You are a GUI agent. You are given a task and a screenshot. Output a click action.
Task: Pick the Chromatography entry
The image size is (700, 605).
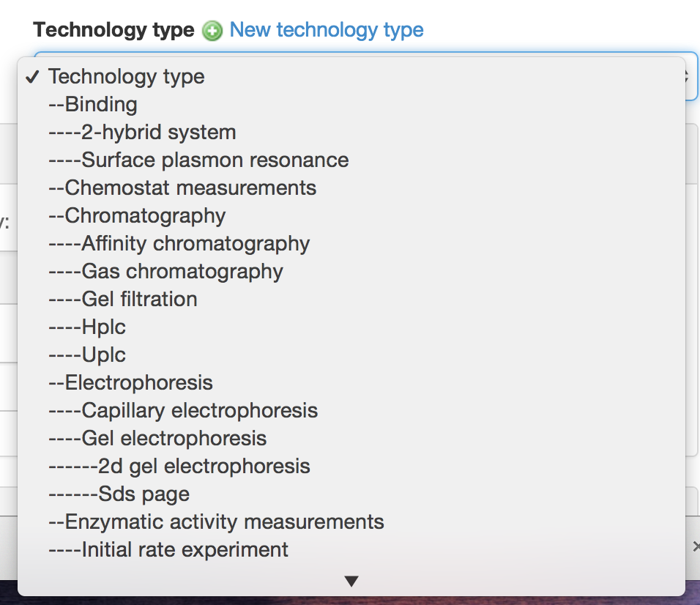pos(135,215)
